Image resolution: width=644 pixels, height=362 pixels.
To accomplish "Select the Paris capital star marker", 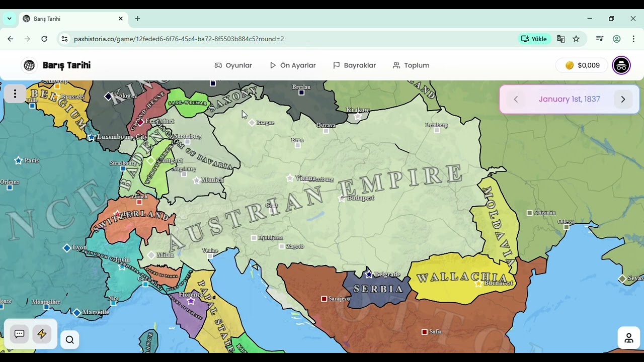I will click(19, 160).
